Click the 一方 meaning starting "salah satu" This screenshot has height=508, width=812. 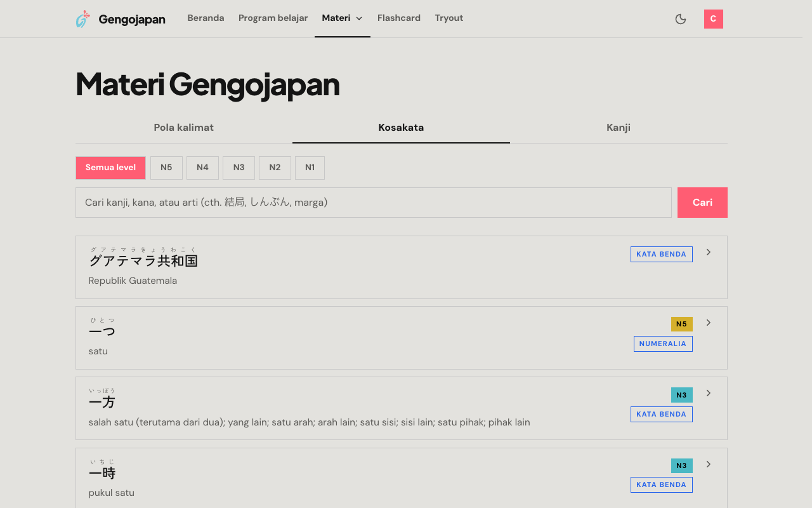(x=310, y=422)
